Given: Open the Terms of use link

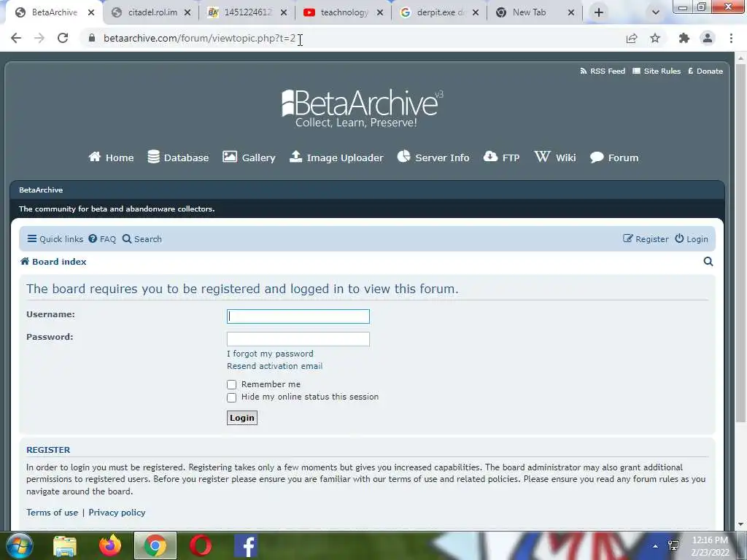Looking at the screenshot, I should (x=52, y=513).
